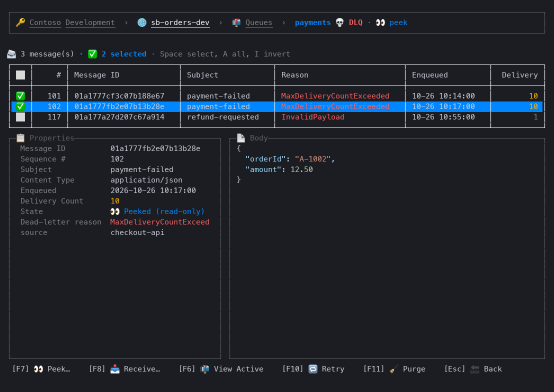Image resolution: width=554 pixels, height=392 pixels.
Task: Click the globe icon beside sb-orders-dev
Action: (x=142, y=22)
